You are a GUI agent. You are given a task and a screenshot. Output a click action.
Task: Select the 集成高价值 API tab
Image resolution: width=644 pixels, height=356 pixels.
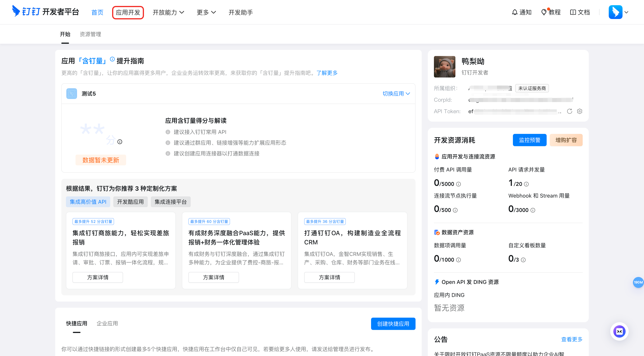(88, 202)
